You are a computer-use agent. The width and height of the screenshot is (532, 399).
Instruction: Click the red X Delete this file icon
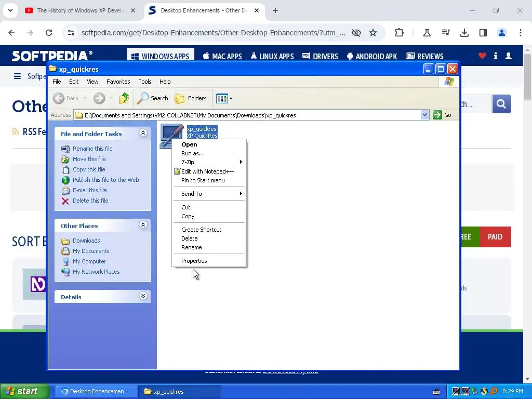(65, 201)
